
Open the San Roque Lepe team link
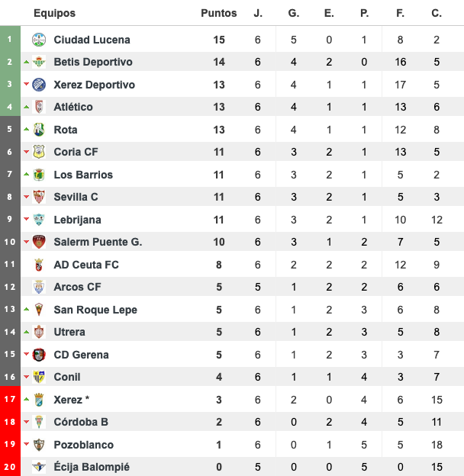[95, 310]
